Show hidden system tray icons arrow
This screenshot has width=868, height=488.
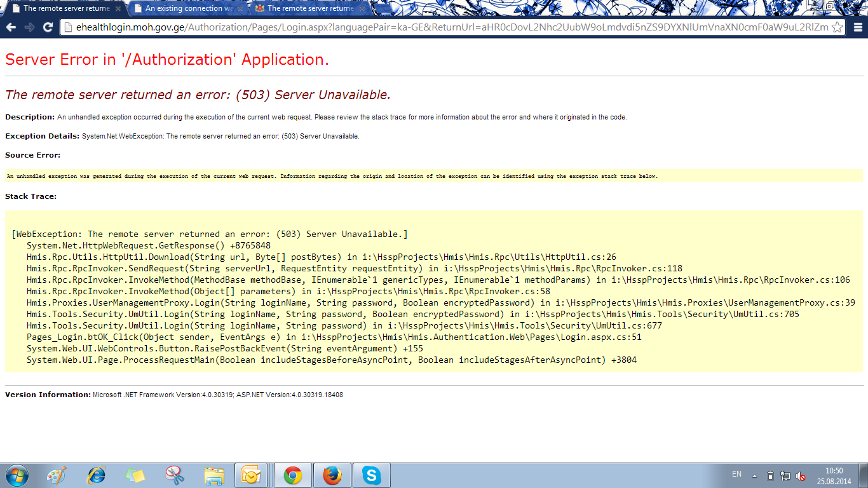(x=754, y=475)
